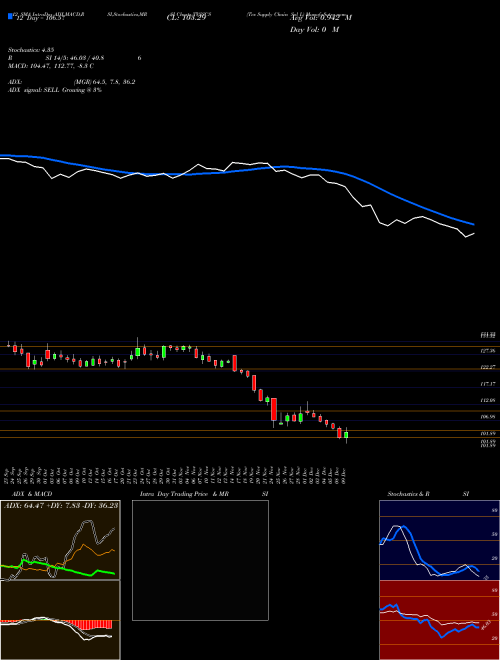The image size is (500, 660).
Task: Select the MACD histogram panel
Action: (60, 620)
